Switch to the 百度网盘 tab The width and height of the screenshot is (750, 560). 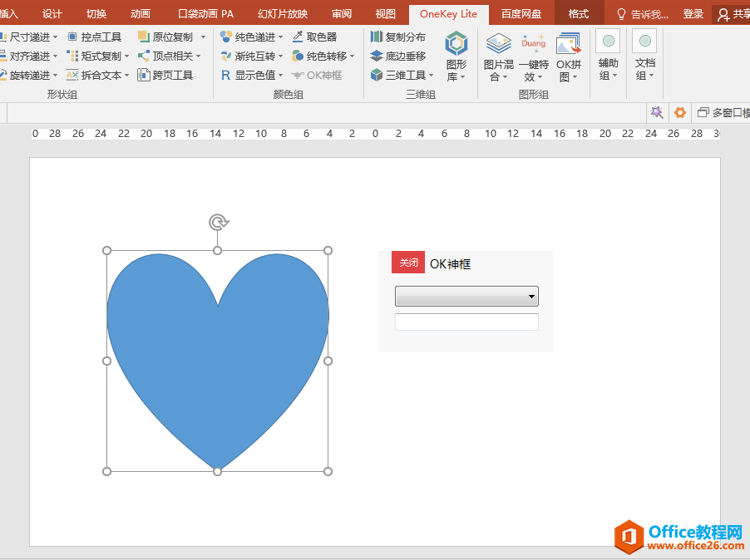tap(521, 14)
